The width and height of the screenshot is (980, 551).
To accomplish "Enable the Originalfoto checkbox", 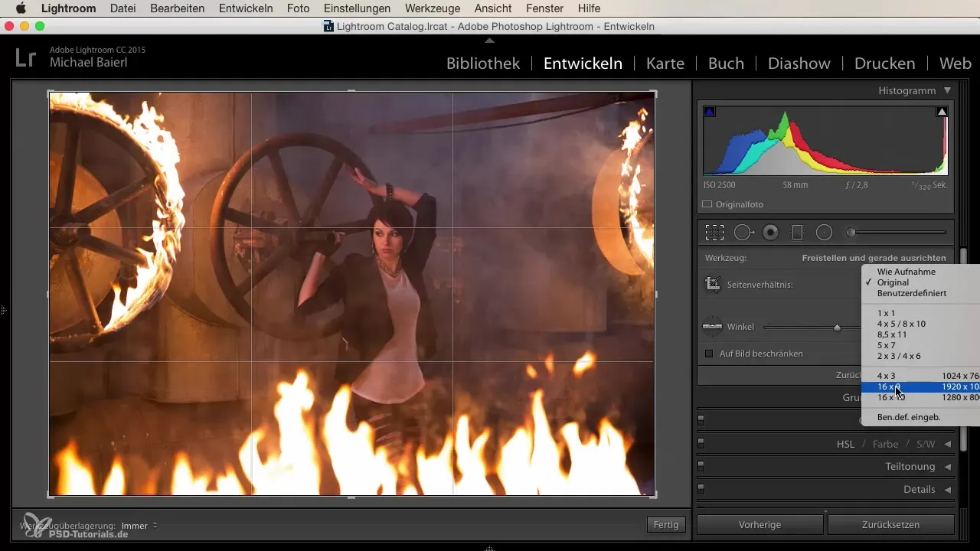I will click(x=707, y=204).
